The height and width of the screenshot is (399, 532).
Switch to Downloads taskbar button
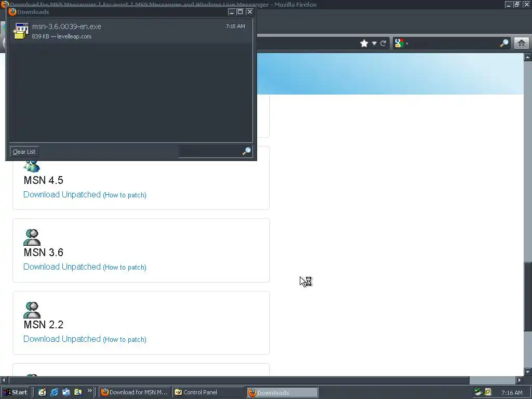click(282, 393)
